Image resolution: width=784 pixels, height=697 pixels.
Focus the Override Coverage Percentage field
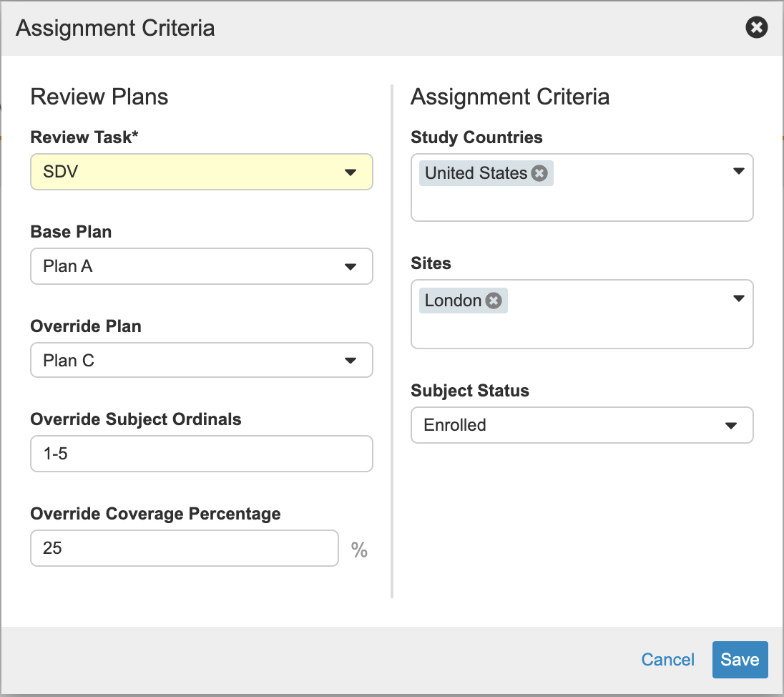pyautogui.click(x=184, y=548)
